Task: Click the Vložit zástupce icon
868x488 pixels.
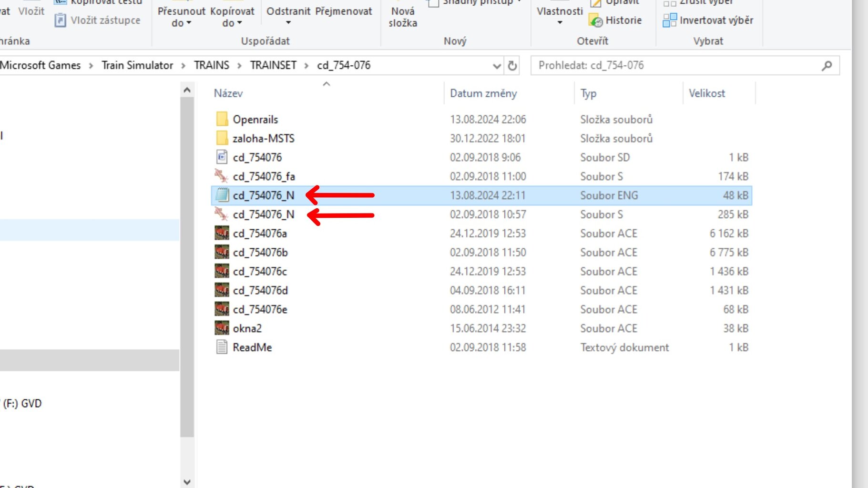Action: [x=60, y=20]
